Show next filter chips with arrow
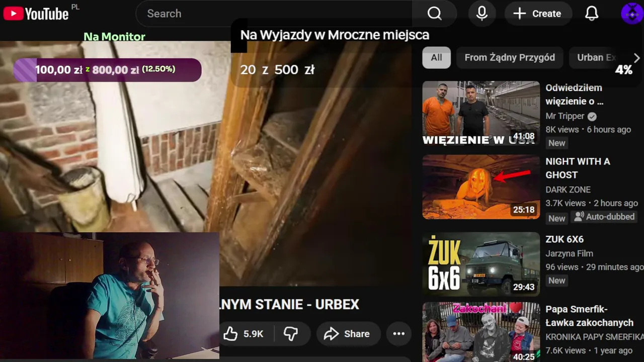Viewport: 644px width, 362px height. tap(636, 58)
